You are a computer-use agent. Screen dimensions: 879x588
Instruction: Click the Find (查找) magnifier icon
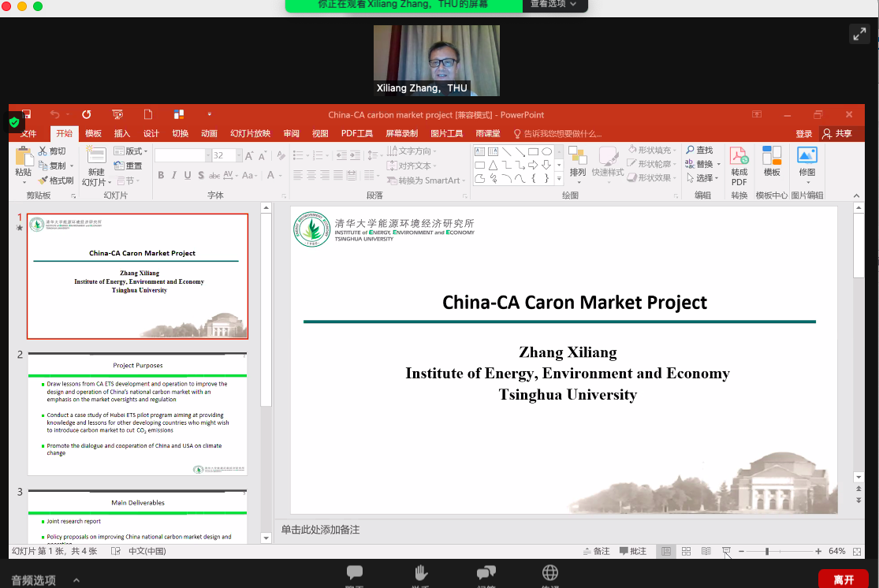click(690, 150)
